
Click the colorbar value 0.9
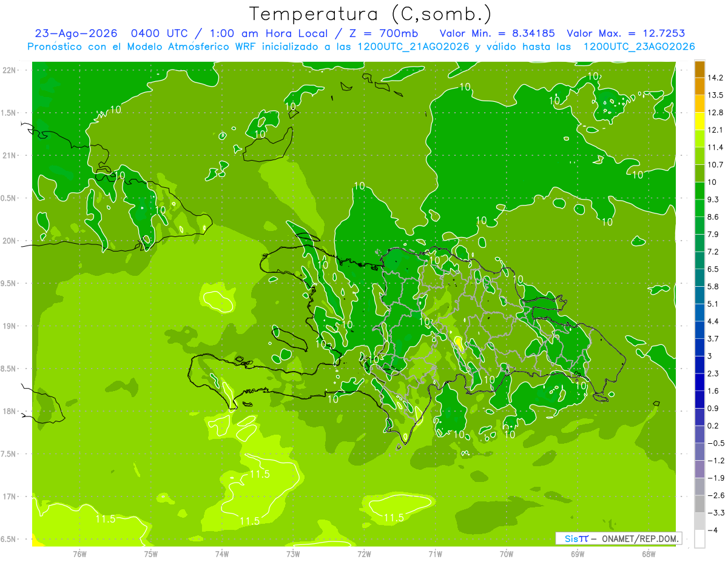(x=713, y=408)
